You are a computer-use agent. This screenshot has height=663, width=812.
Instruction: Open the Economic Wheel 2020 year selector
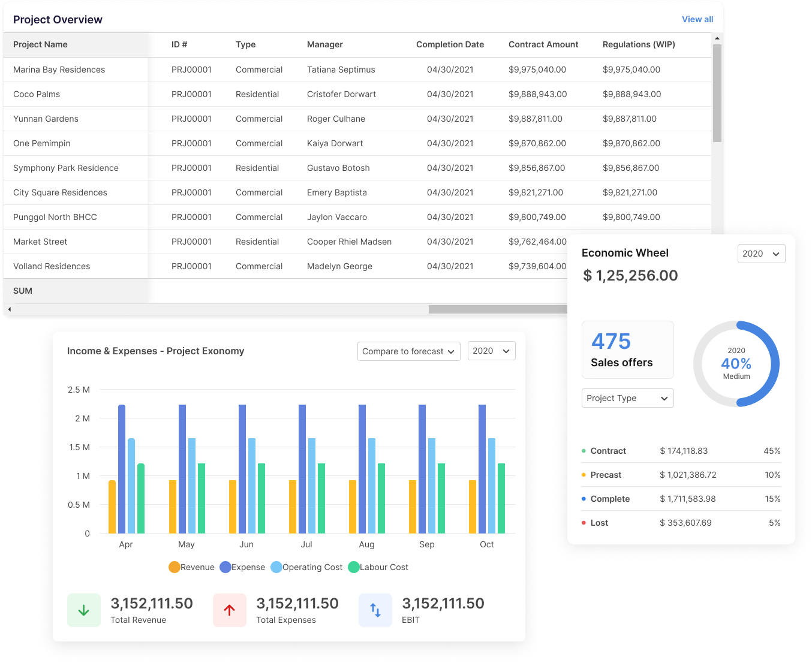[x=760, y=254]
